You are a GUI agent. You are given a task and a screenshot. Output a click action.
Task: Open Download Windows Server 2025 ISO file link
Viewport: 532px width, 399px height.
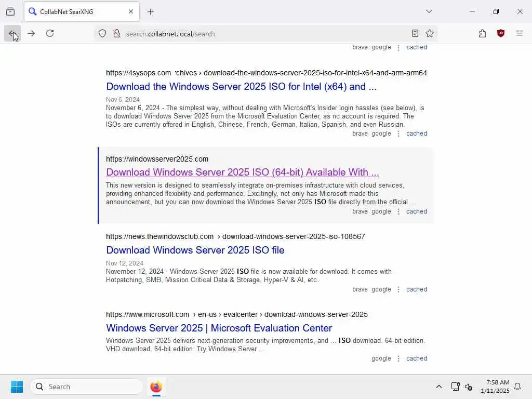pyautogui.click(x=195, y=250)
